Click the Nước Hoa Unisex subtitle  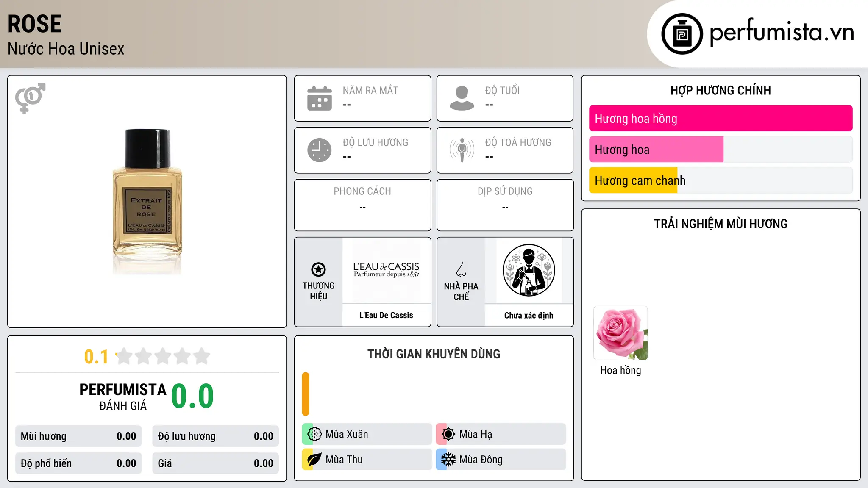[x=66, y=49]
